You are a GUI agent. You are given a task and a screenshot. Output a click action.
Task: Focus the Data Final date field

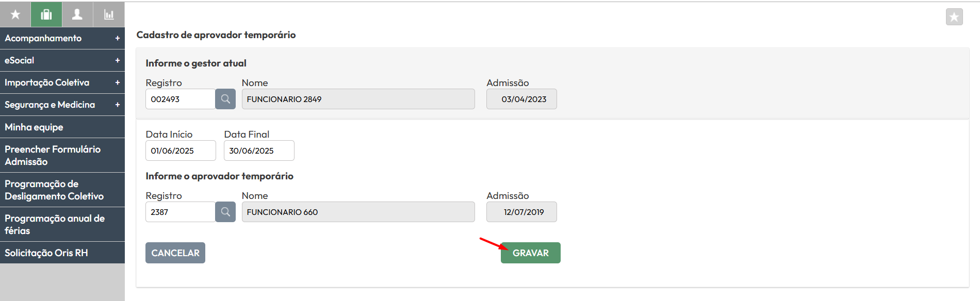point(259,150)
